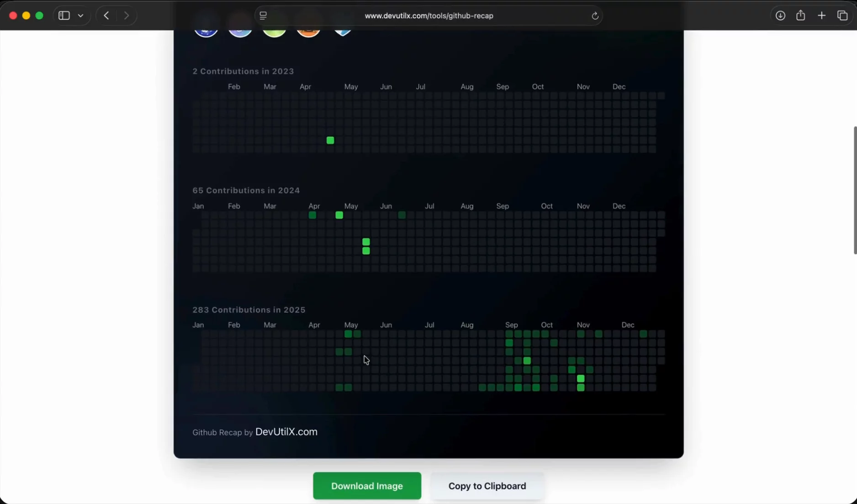The width and height of the screenshot is (857, 504).
Task: Reload the current page
Action: tap(595, 15)
